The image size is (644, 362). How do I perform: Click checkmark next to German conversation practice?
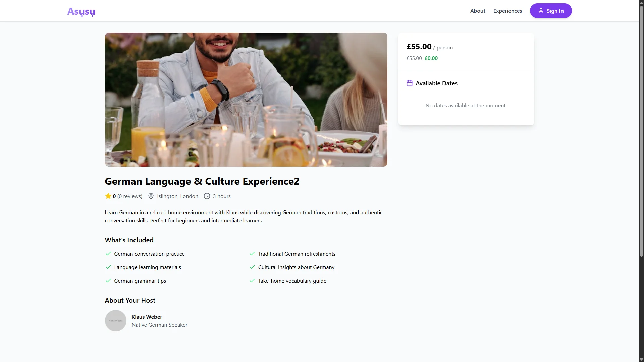pyautogui.click(x=108, y=254)
